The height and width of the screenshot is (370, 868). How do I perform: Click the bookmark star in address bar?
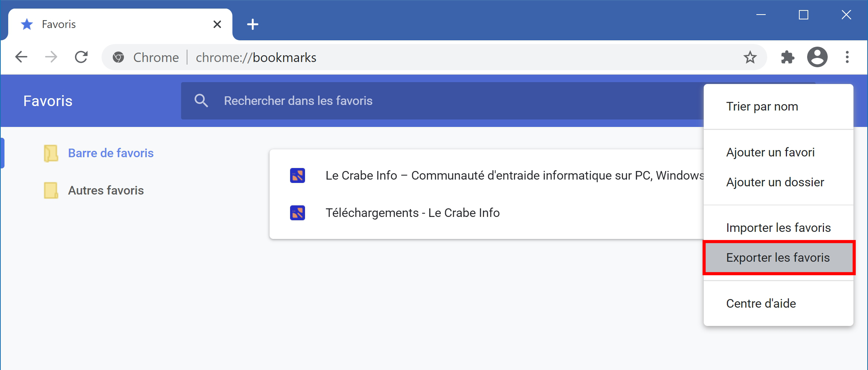pos(750,57)
